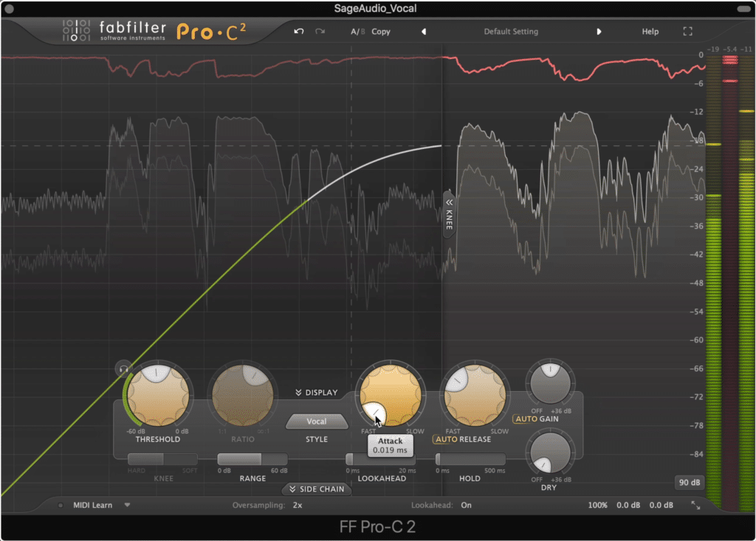The image size is (756, 541).
Task: Click the Gain knob
Action: [550, 383]
